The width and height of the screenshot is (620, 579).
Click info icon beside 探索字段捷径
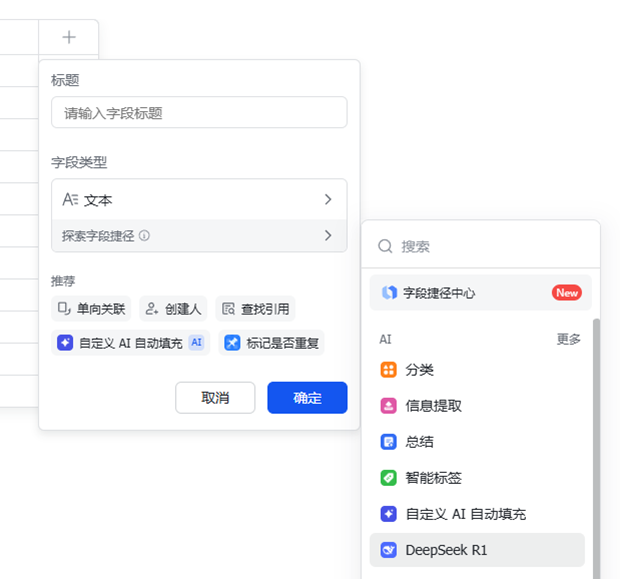[x=144, y=236]
